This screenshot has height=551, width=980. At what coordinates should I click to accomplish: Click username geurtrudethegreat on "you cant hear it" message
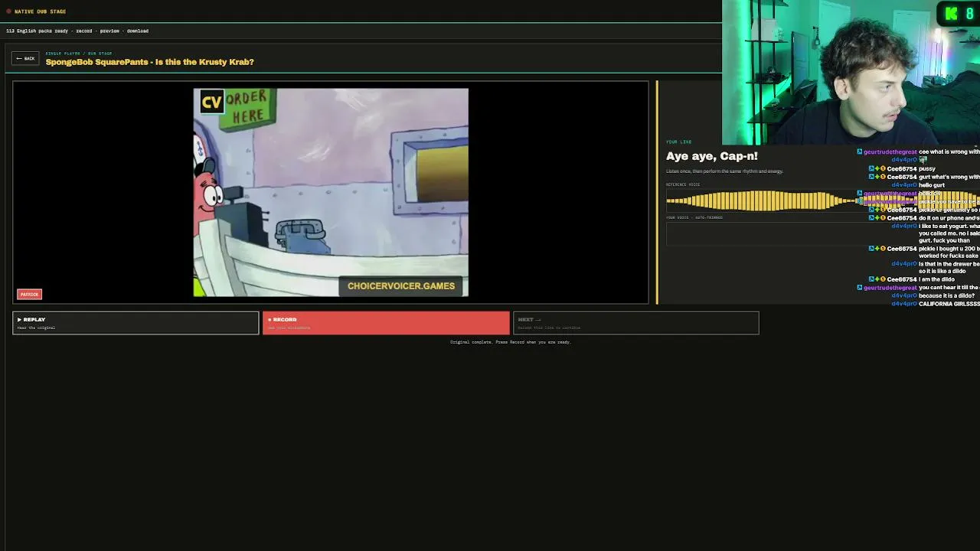[x=890, y=288]
